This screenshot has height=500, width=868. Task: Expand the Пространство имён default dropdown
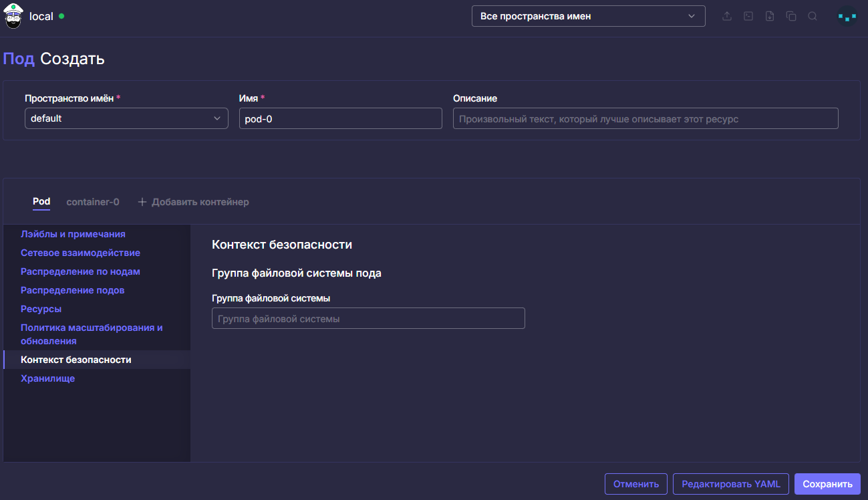126,118
